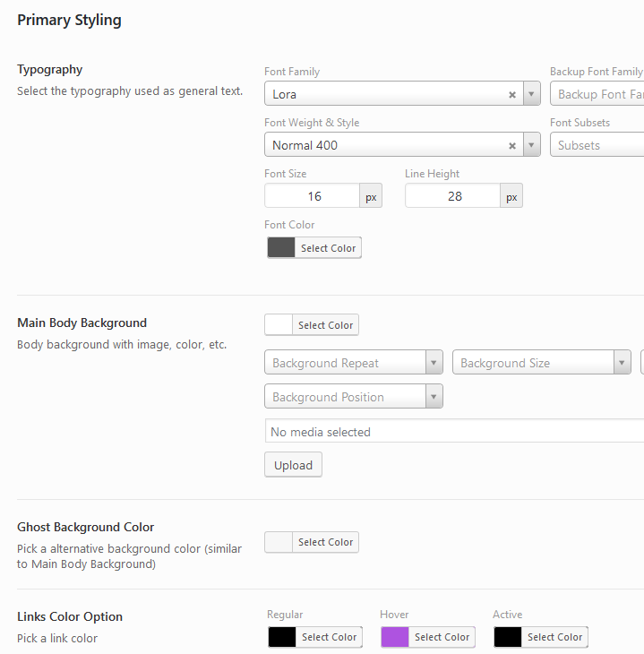Click Select Color for Active link
This screenshot has height=654, width=644.
pos(554,637)
